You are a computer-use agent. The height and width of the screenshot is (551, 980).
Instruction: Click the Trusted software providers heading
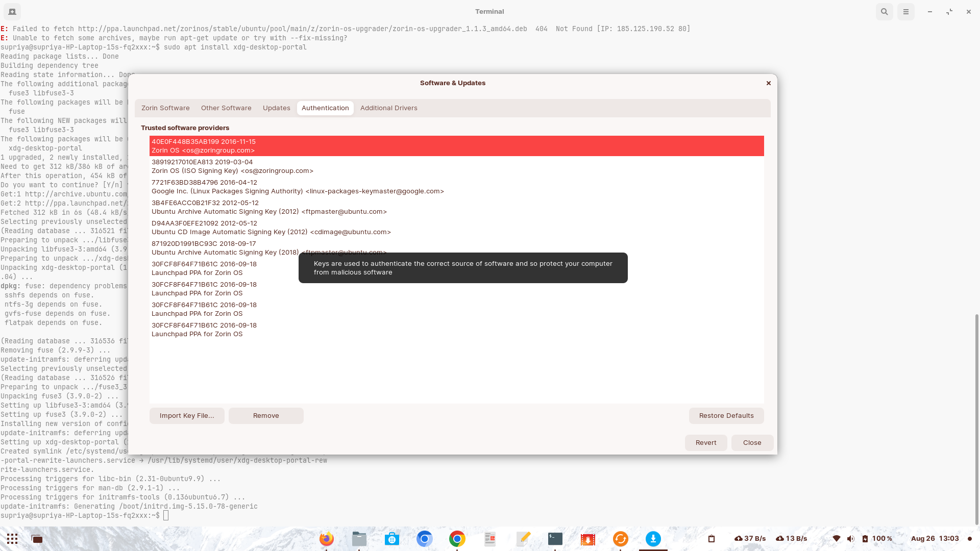coord(185,128)
